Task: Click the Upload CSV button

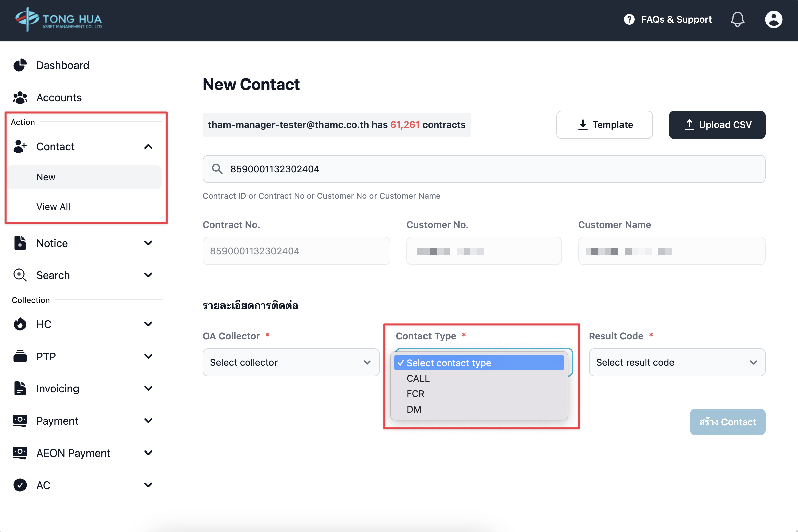Action: coord(717,125)
